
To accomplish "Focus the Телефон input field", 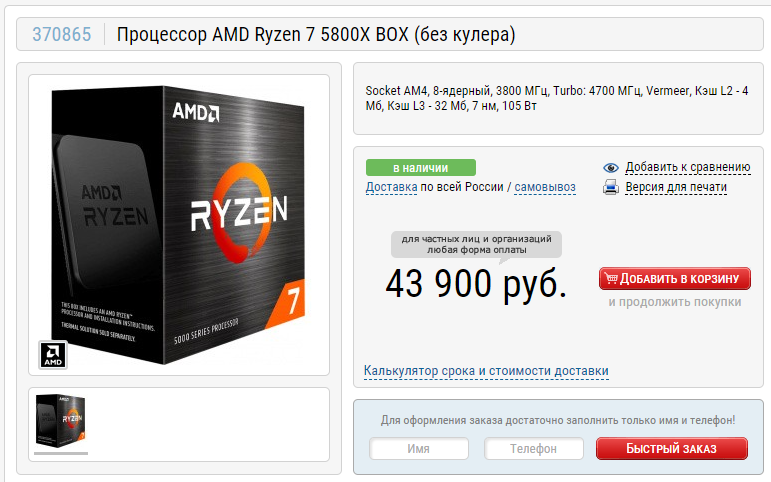I will click(534, 449).
